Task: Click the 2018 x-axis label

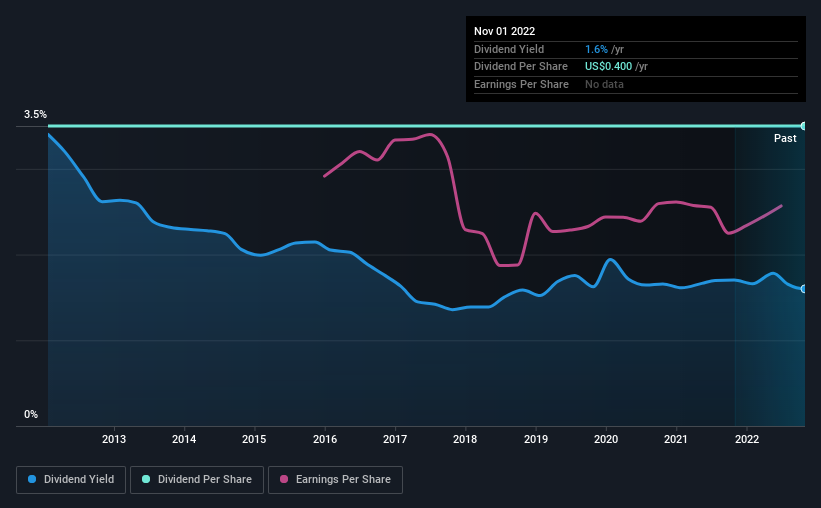Action: coord(465,439)
